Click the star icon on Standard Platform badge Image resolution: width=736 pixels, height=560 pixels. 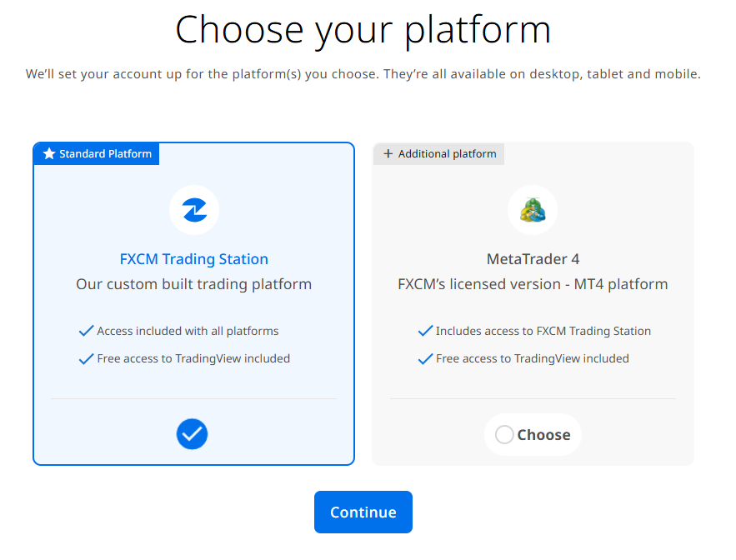tap(49, 154)
